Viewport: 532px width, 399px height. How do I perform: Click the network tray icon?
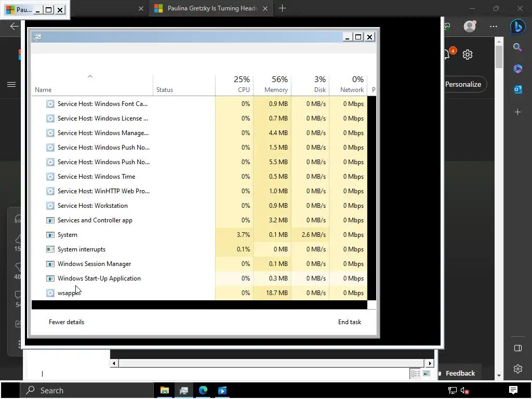coord(453,391)
